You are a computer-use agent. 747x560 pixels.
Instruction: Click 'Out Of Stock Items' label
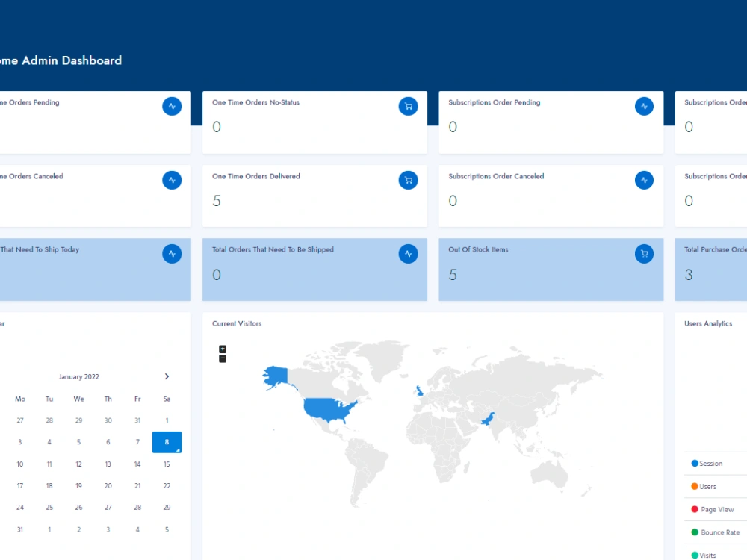[478, 249]
